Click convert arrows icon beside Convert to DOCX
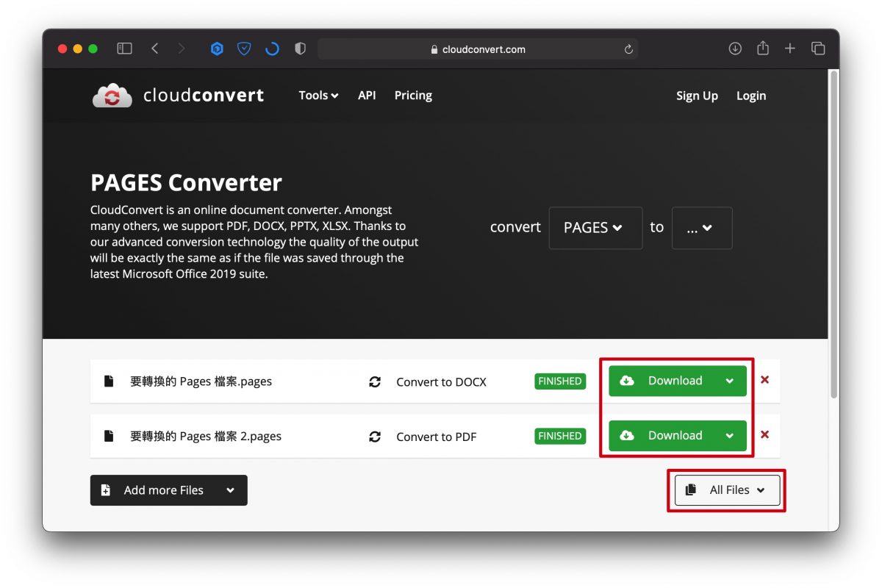Screen dimensions: 882x588 [375, 381]
